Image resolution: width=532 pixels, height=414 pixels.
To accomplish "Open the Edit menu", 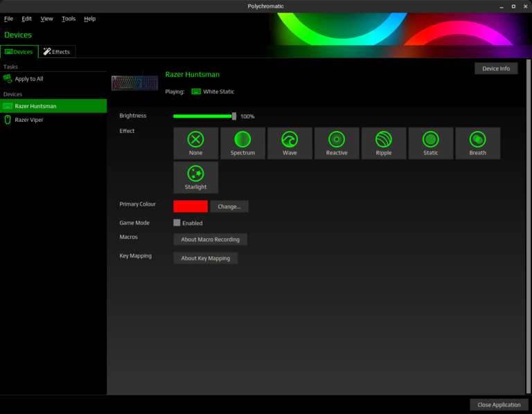I will pyautogui.click(x=26, y=19).
